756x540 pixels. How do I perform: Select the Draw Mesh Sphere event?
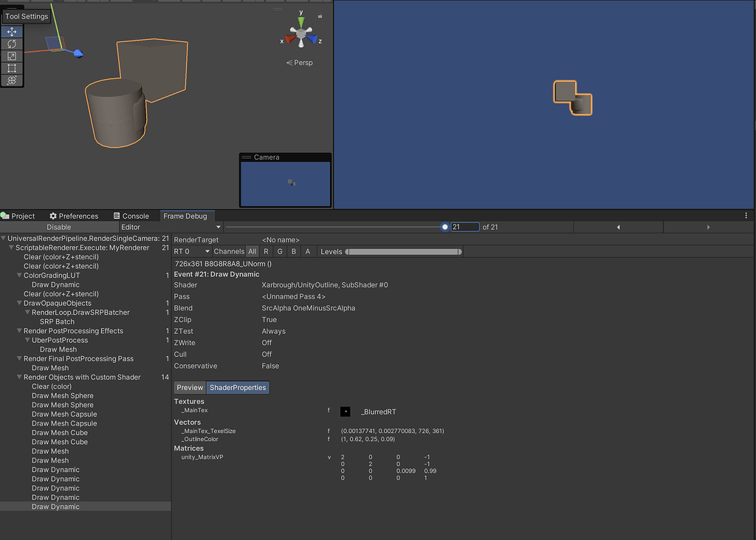click(63, 395)
